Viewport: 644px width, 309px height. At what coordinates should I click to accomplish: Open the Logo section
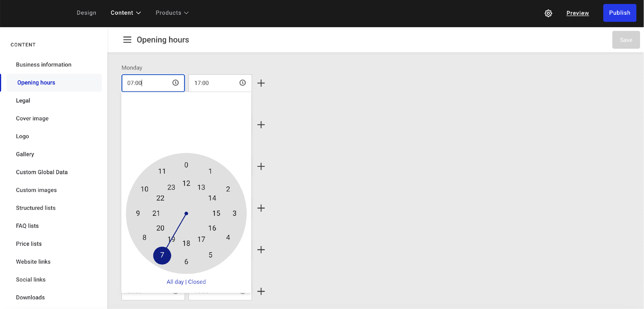[22, 136]
